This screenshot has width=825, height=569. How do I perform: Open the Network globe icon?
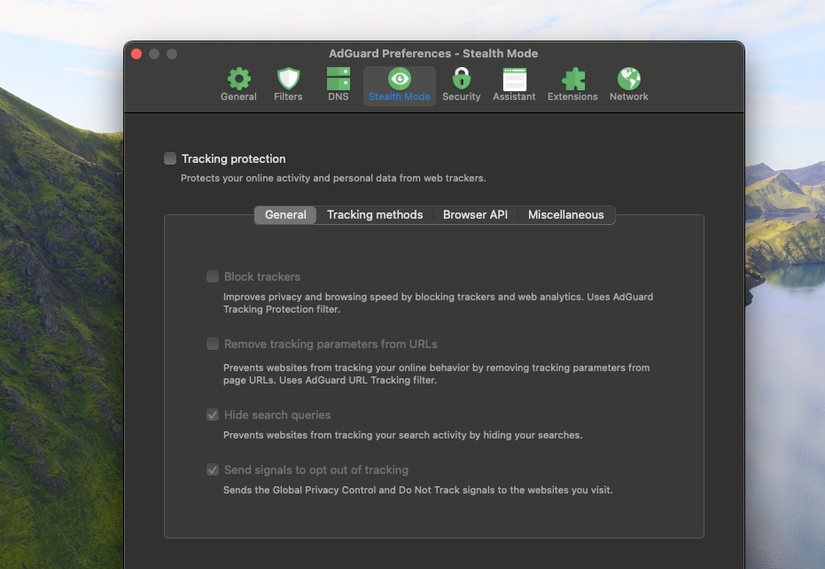coord(629,79)
